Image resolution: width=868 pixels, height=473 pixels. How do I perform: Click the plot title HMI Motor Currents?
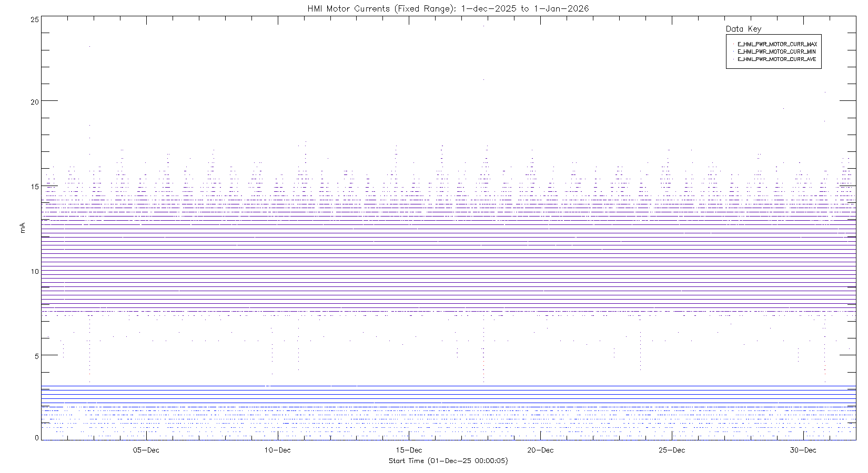(448, 8)
